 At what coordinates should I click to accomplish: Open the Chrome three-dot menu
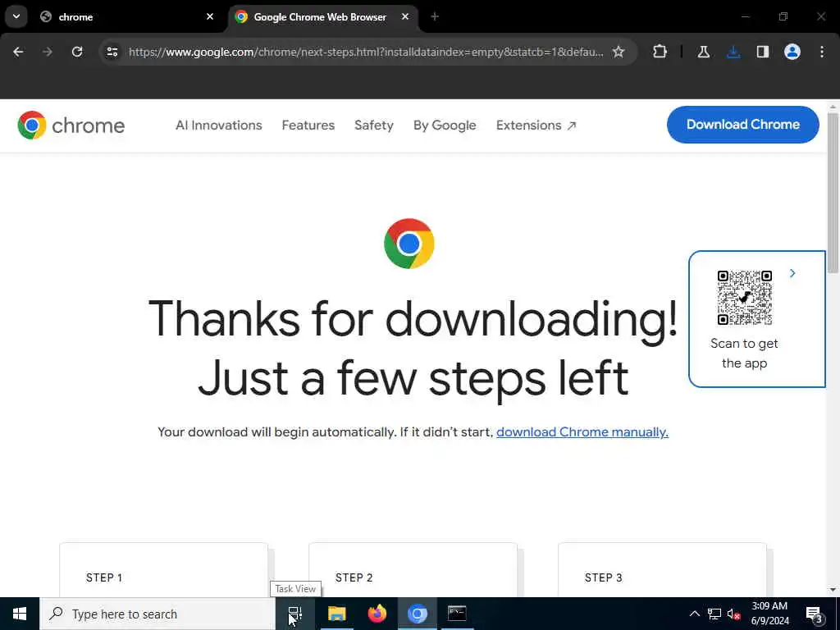click(x=822, y=52)
